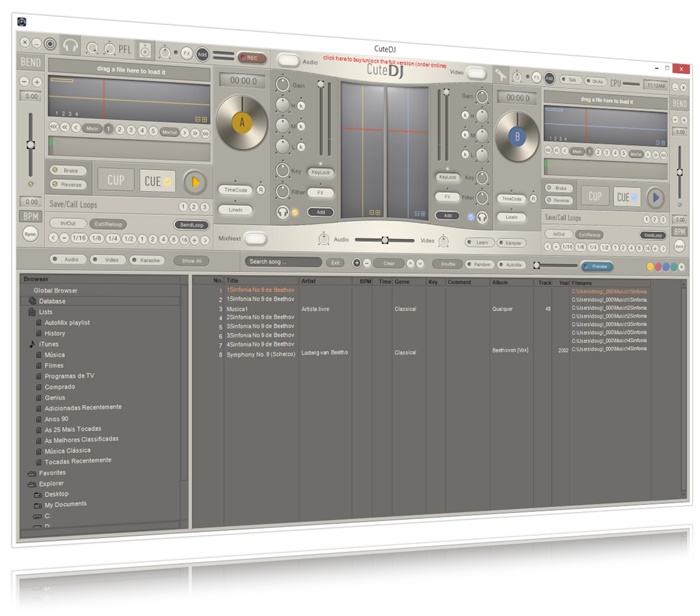The height and width of the screenshot is (616, 700).
Task: Start recording with the REC button
Action: [252, 58]
